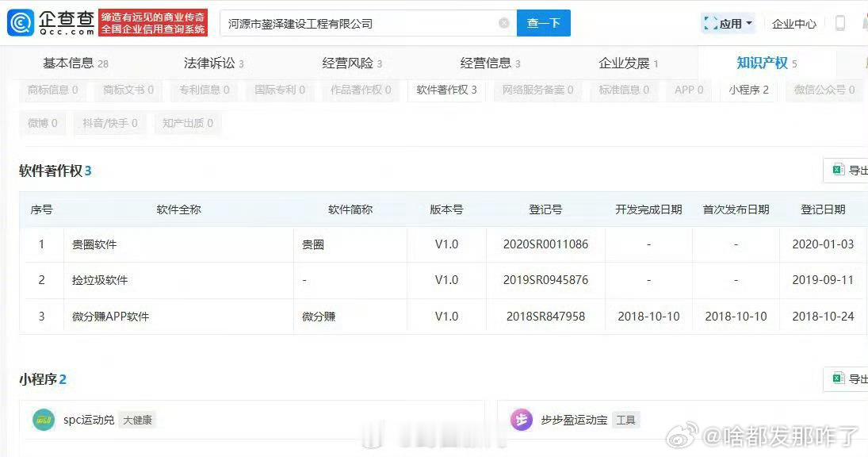Click the 登记日期 column header
The width and height of the screenshot is (868, 457).
click(823, 209)
